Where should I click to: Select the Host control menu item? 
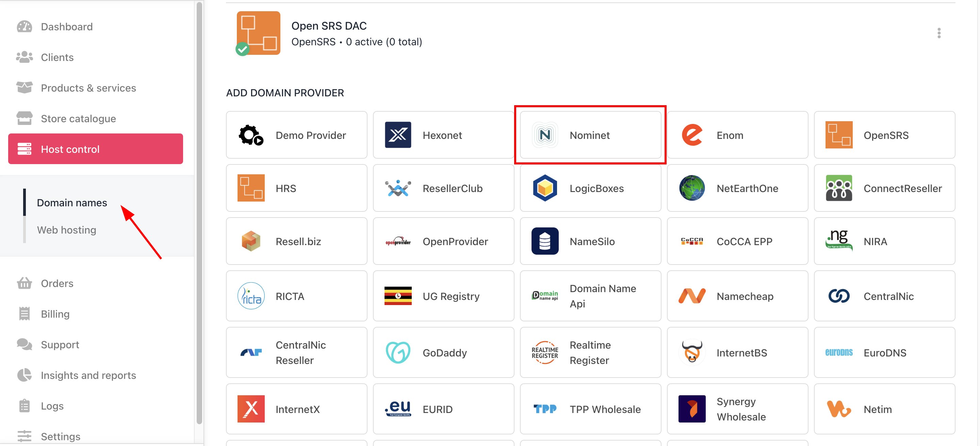click(96, 149)
